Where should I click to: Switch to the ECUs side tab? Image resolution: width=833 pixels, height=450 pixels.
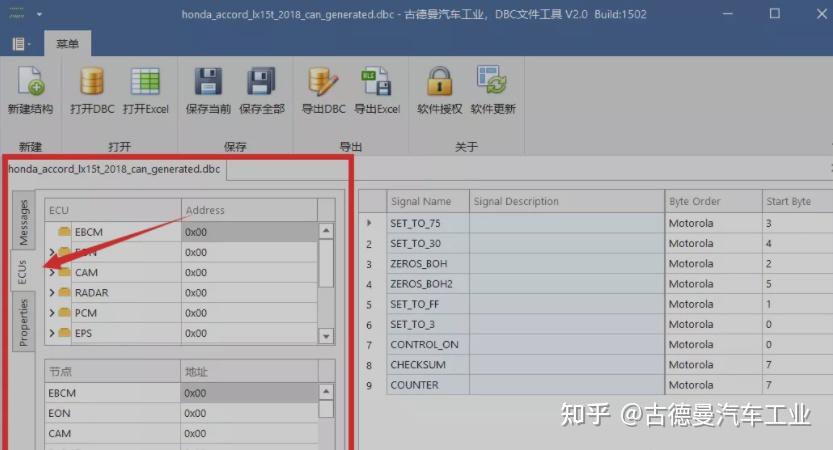point(22,271)
